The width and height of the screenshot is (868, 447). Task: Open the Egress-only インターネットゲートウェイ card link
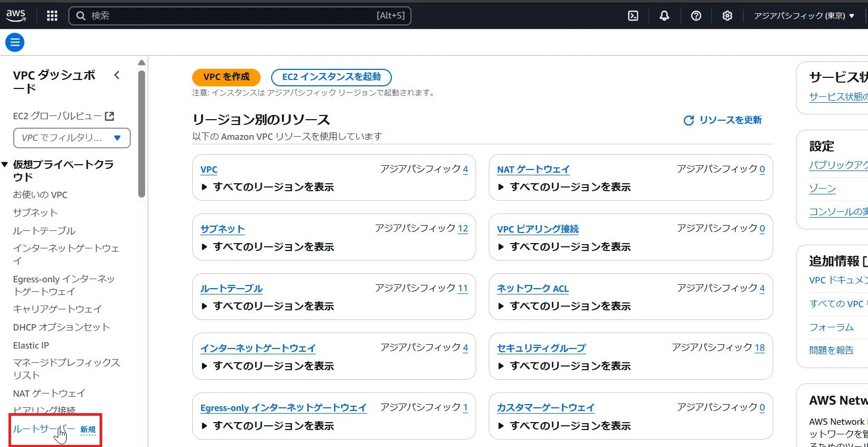click(x=283, y=408)
